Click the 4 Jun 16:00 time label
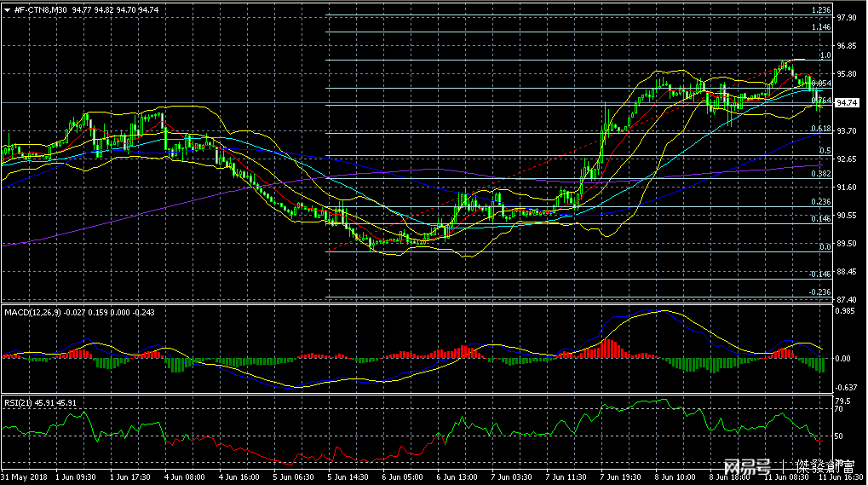 click(239, 477)
